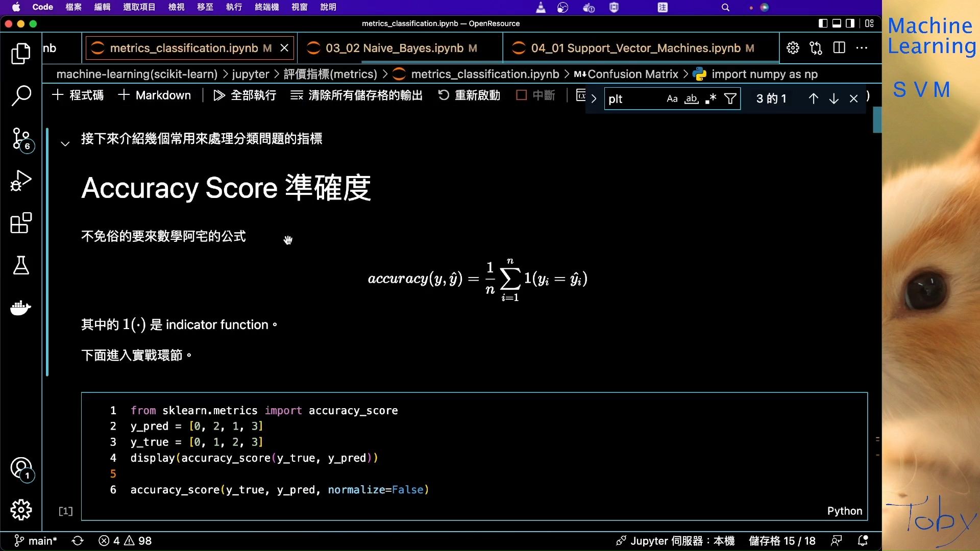Image resolution: width=980 pixels, height=551 pixels.
Task: Toggle Match Whole Word in the find widget
Action: (691, 98)
